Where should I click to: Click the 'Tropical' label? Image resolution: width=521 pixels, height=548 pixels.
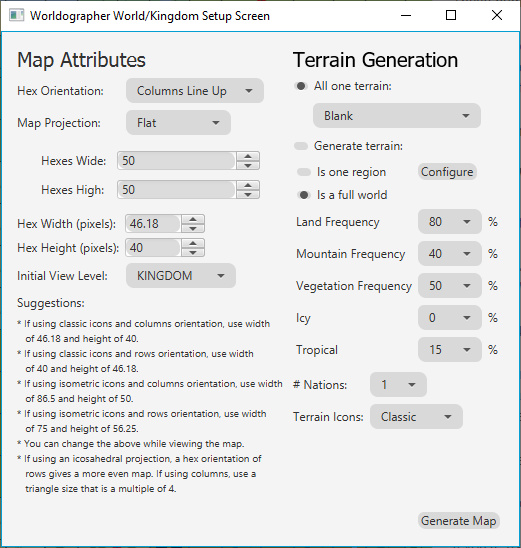tap(317, 350)
